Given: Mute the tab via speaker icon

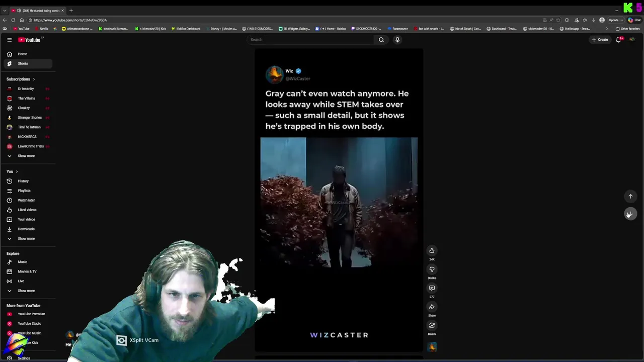Looking at the screenshot, I should pyautogui.click(x=19, y=11).
